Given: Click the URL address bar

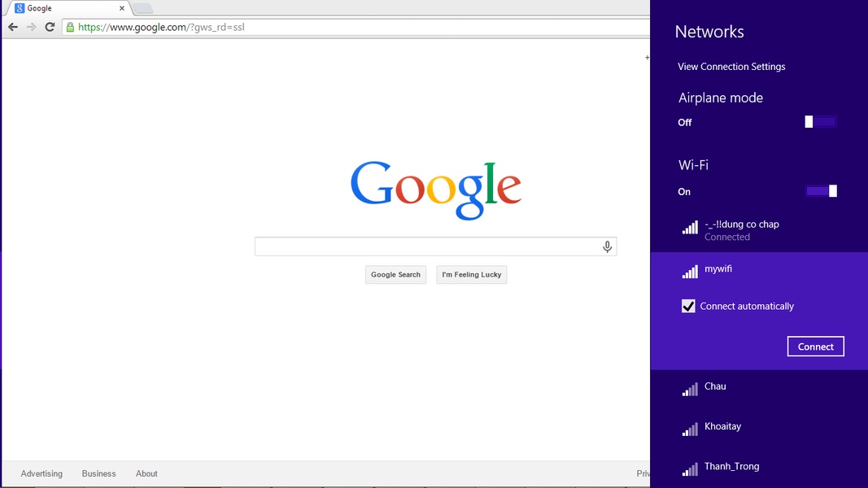Looking at the screenshot, I should (x=356, y=27).
